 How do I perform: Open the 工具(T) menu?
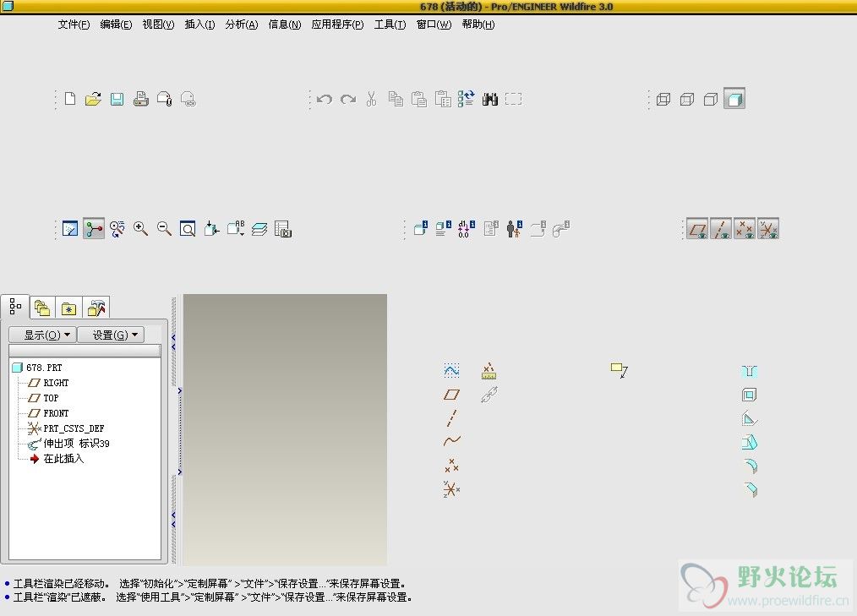(x=390, y=25)
